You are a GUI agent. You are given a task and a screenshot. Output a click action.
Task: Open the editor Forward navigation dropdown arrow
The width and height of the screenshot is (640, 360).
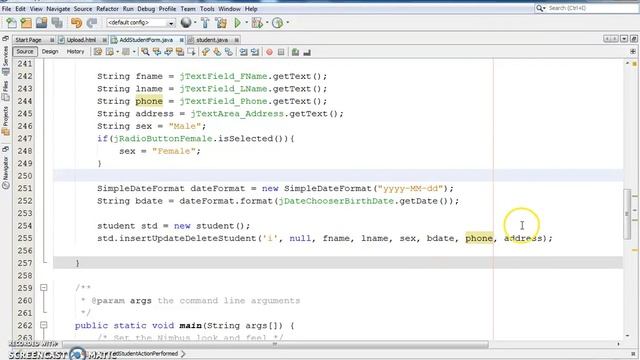(x=134, y=52)
